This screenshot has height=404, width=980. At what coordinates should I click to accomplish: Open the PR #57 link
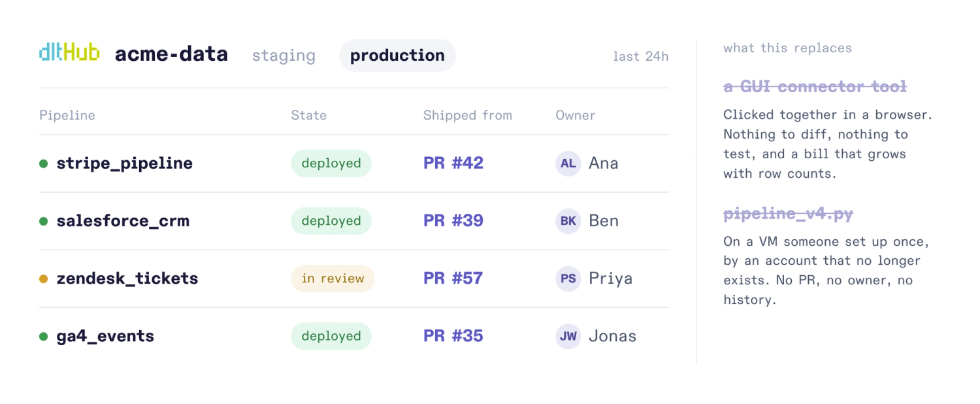(453, 278)
